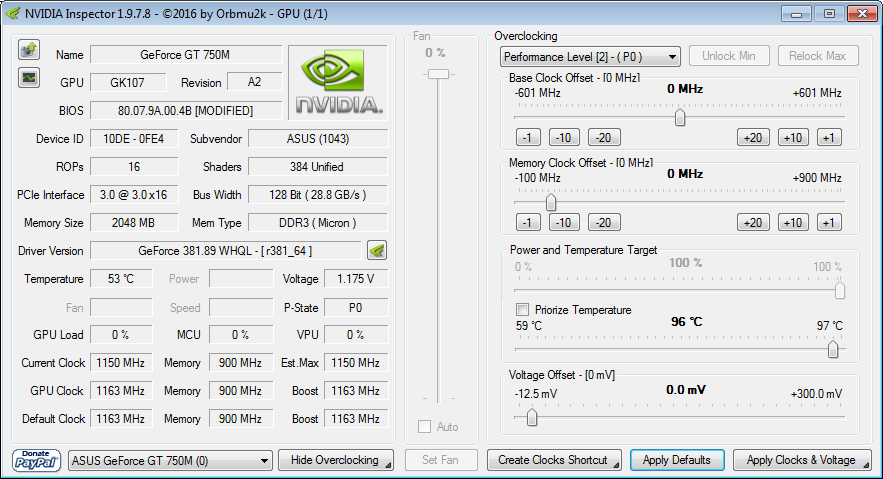Enable Priorize Temperature checkbox
The height and width of the screenshot is (479, 883).
(x=523, y=310)
